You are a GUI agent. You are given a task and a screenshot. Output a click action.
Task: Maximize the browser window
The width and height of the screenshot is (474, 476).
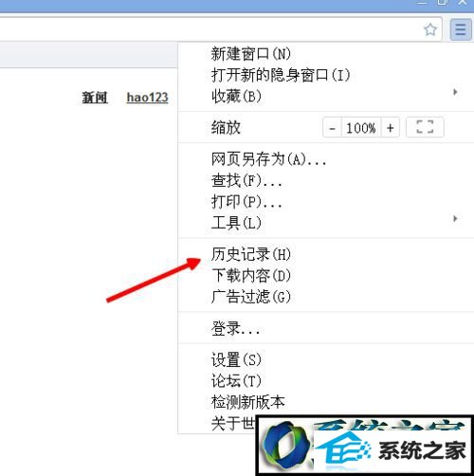[442, 2]
